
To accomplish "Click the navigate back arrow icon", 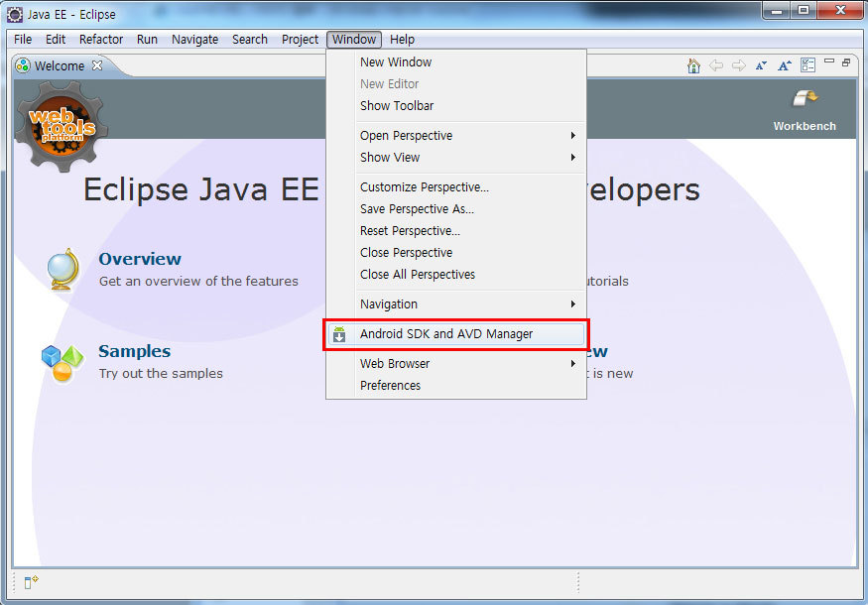I will tap(716, 65).
